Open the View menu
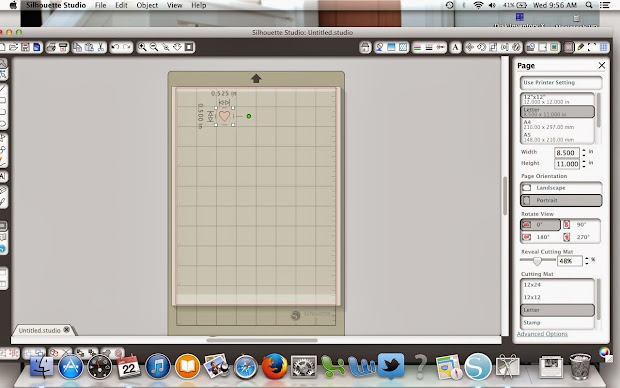Image resolution: width=620 pixels, height=388 pixels. (174, 5)
